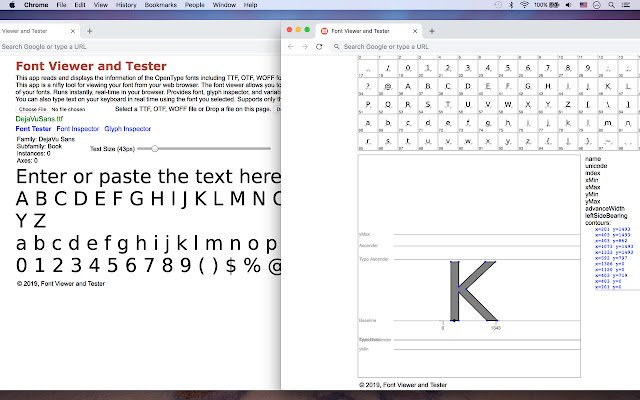Viewport: 640px width, 400px height.
Task: Open the View menu
Action: click(100, 5)
